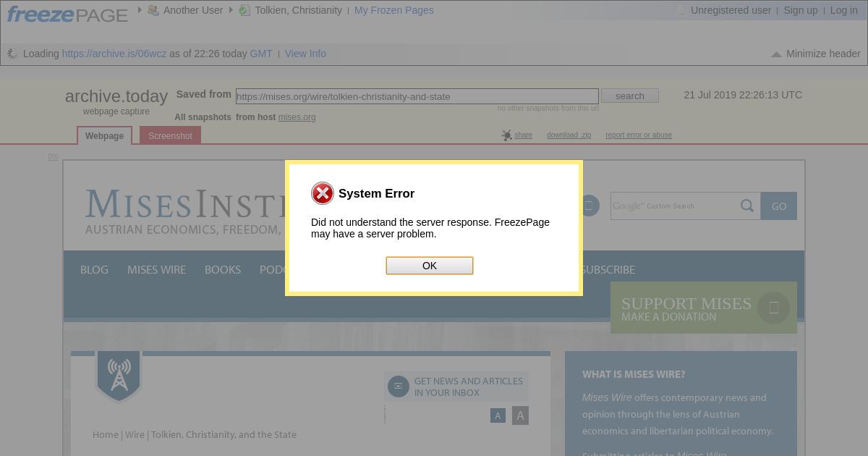Image resolution: width=868 pixels, height=456 pixels.
Task: Open the archive.is/06wcz URL link
Action: coord(114,54)
